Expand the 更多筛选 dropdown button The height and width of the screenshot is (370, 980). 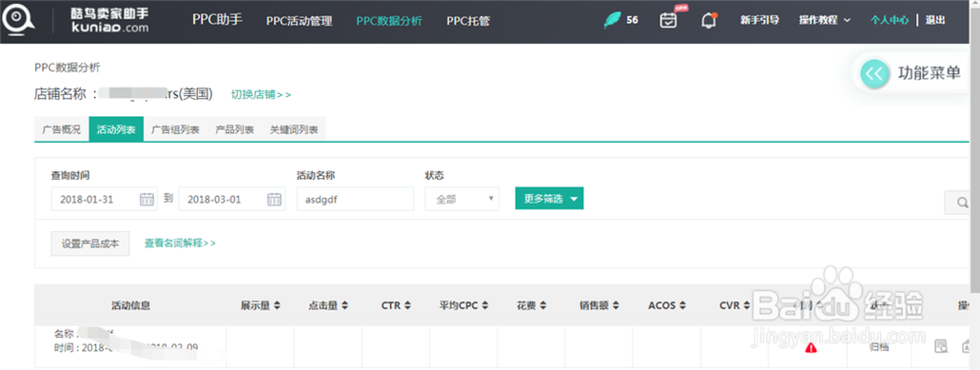tap(550, 199)
